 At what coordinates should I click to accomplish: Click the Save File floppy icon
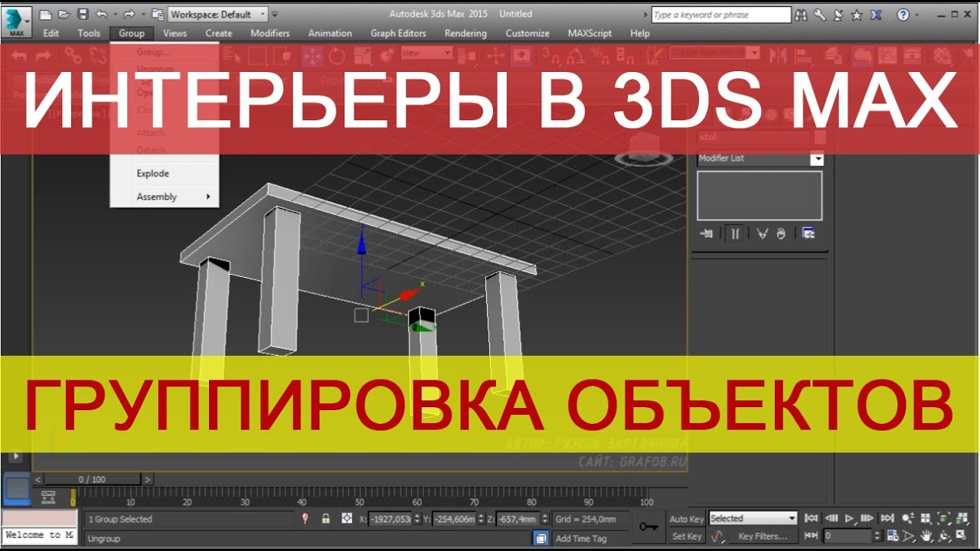click(x=82, y=14)
